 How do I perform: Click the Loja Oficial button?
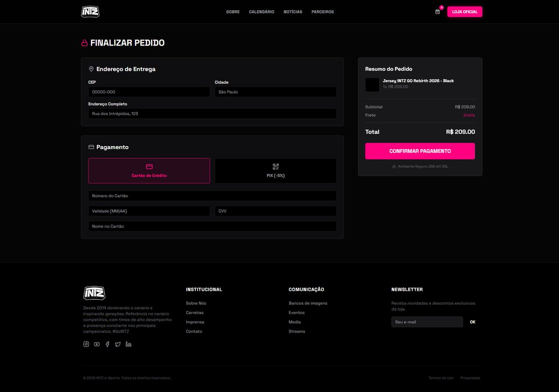[x=465, y=12]
